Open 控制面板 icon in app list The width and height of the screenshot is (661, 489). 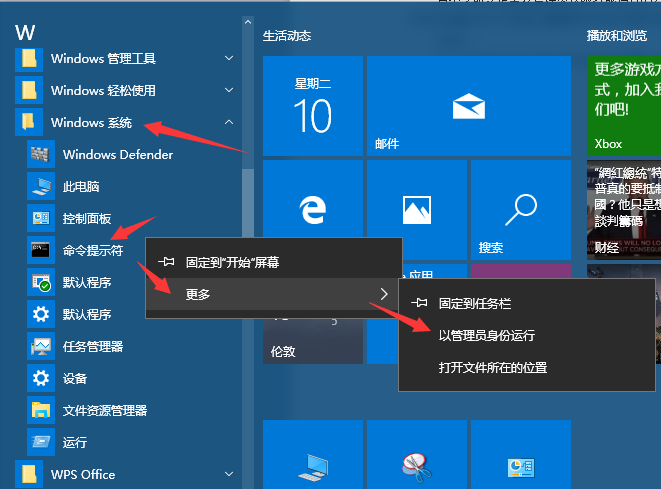pos(41,218)
